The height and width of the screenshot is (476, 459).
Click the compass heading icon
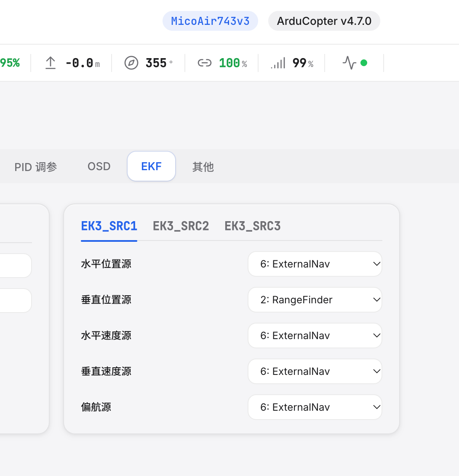coord(131,63)
